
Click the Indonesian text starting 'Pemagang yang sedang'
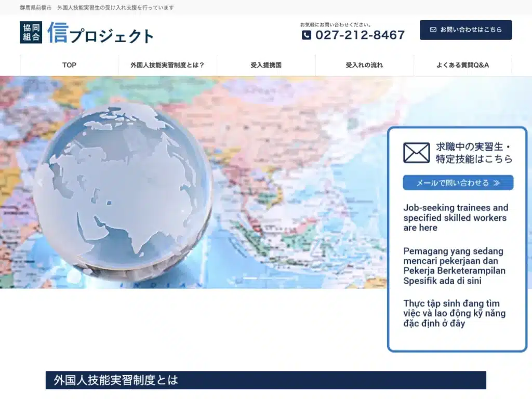point(454,266)
